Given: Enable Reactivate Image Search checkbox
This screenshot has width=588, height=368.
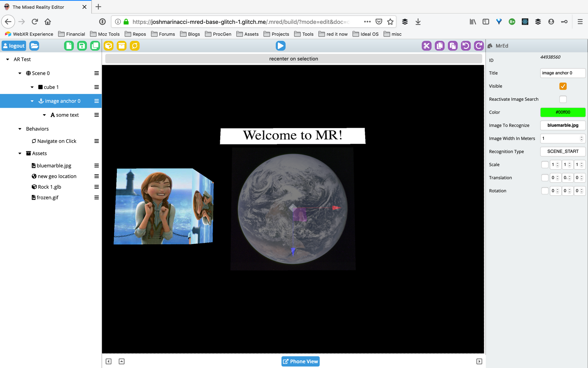Looking at the screenshot, I should pyautogui.click(x=563, y=99).
